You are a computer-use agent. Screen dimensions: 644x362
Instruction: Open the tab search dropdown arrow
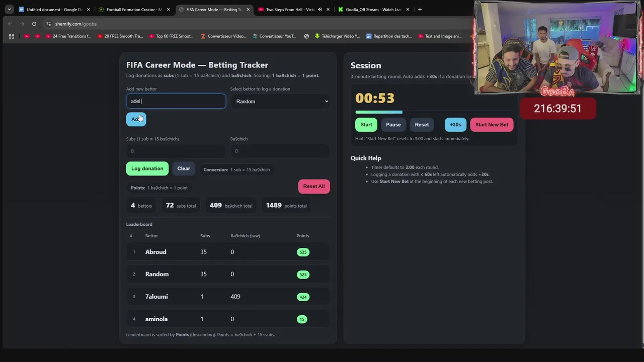pyautogui.click(x=9, y=9)
